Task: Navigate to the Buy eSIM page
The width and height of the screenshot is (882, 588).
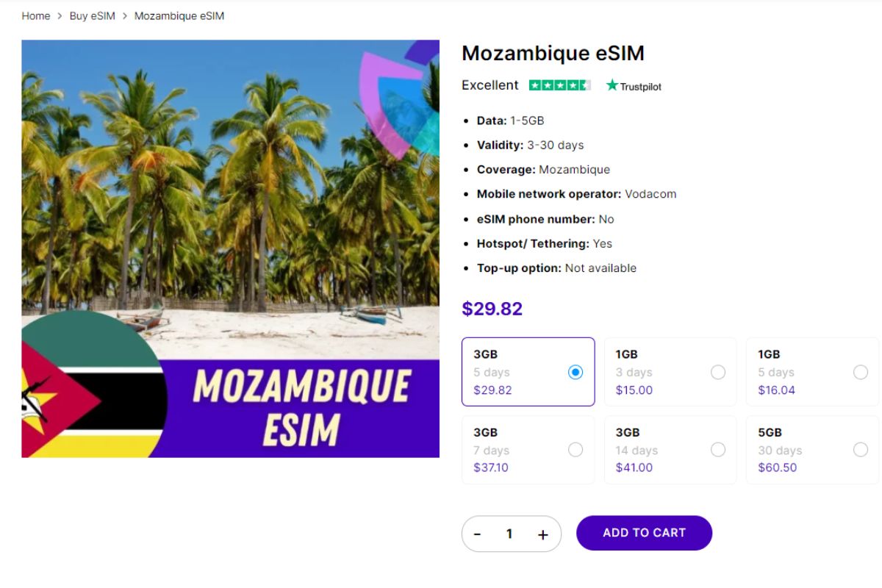Action: coord(91,15)
